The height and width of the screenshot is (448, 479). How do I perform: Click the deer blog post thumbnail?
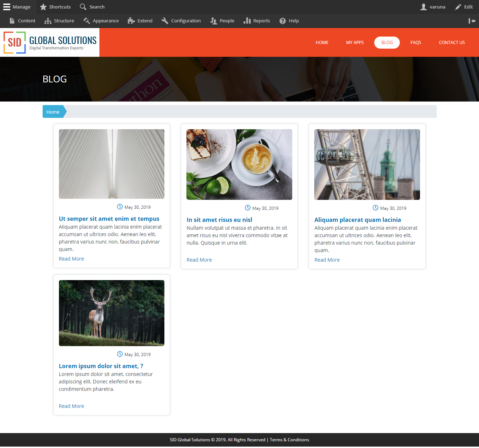click(x=111, y=313)
